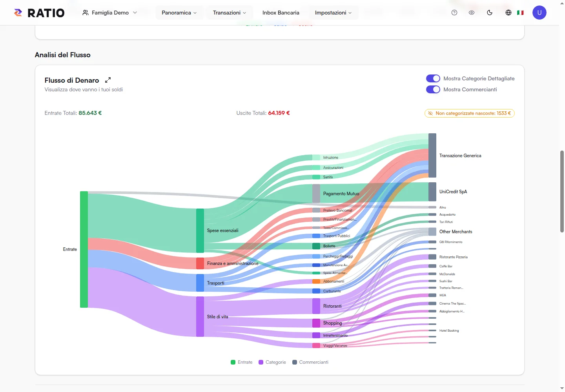
Task: Disable the Mostra Commercianti switch
Action: 433,89
